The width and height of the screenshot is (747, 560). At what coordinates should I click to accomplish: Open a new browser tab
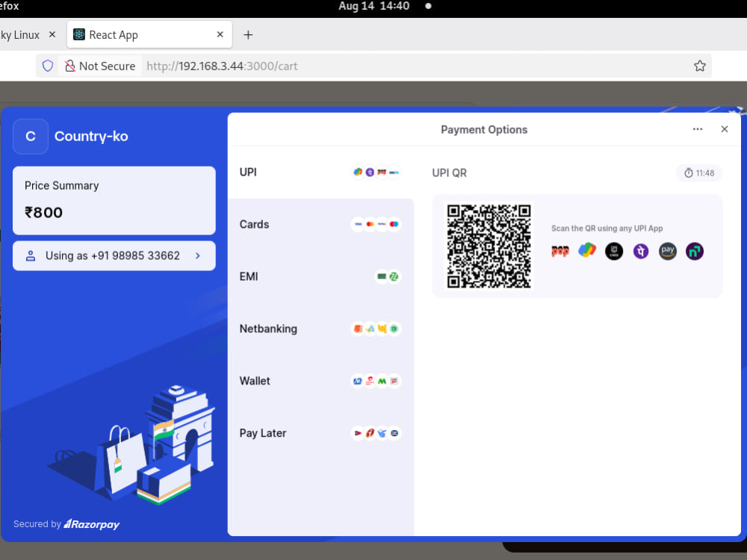[248, 35]
